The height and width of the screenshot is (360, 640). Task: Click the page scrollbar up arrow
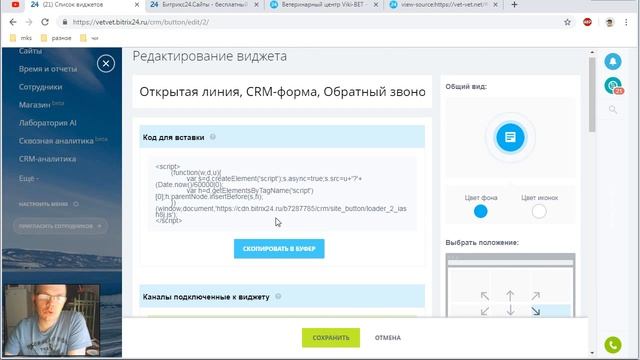coord(592,52)
